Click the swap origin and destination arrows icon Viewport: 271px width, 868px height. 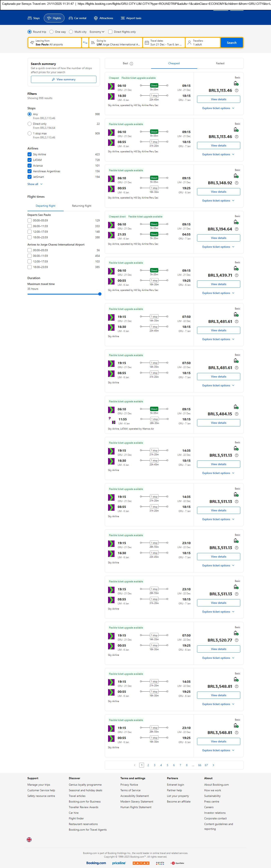click(x=85, y=43)
